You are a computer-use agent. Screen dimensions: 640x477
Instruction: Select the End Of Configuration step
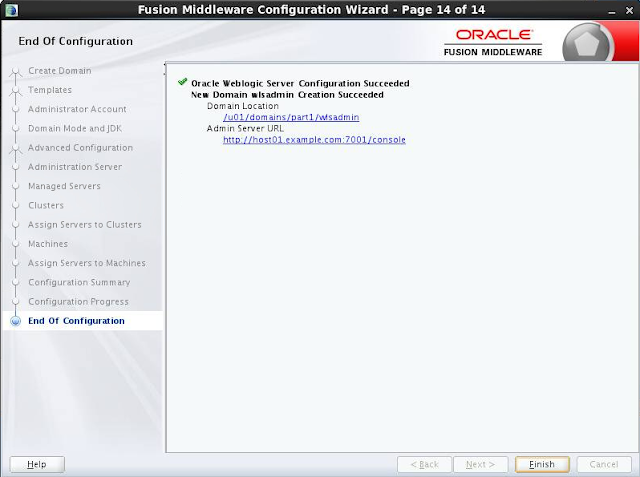pos(76,321)
